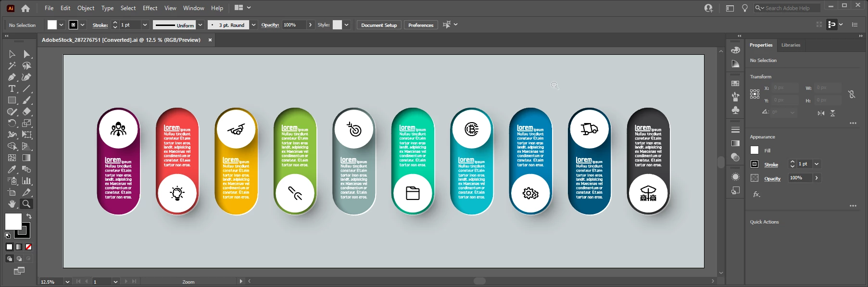This screenshot has height=287, width=868.
Task: Open the Symbols panel club icon
Action: tap(735, 110)
